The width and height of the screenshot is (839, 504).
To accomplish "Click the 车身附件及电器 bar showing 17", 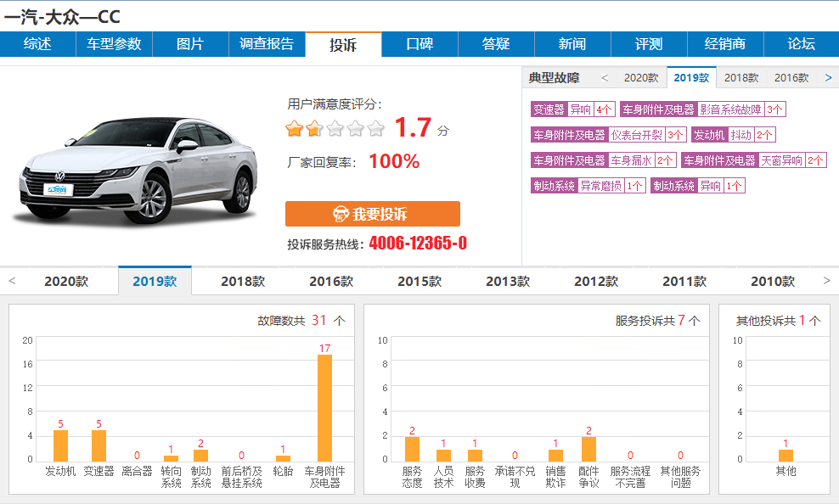I will click(324, 408).
